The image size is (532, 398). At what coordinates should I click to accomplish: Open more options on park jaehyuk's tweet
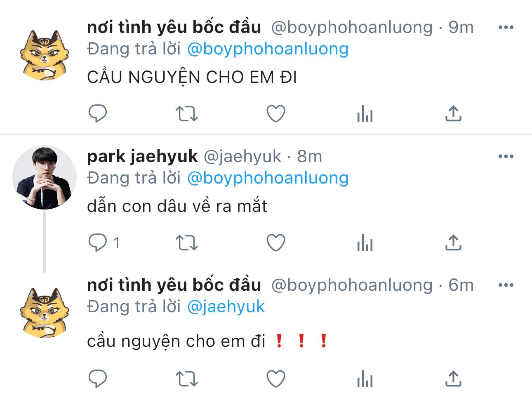(506, 156)
